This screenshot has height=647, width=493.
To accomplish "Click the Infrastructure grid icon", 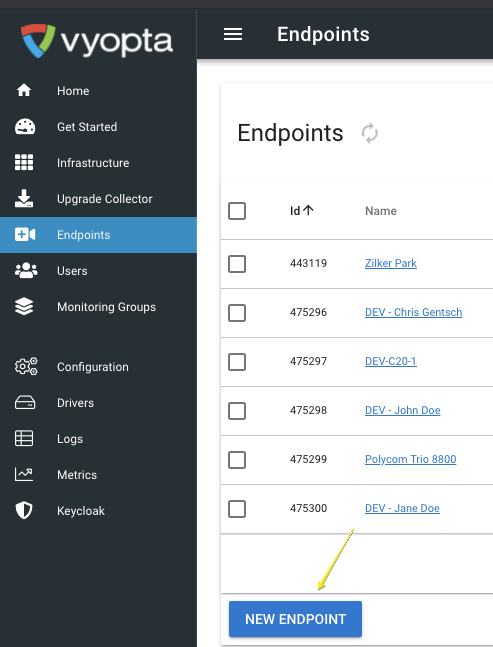I will 24,162.
